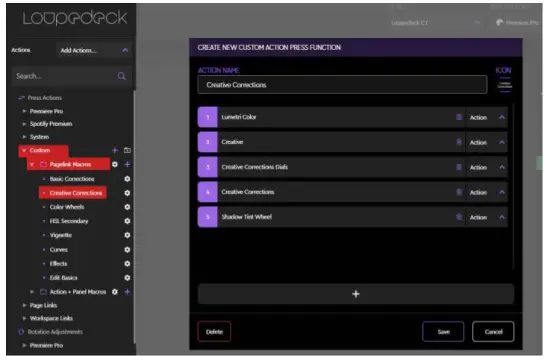Click the Press Actions section header
Image resolution: width=550 pixels, height=360 pixels.
pyautogui.click(x=45, y=98)
